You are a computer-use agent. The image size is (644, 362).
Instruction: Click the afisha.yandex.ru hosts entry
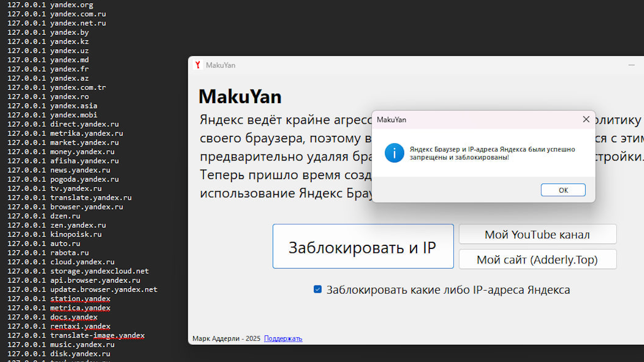tap(63, 161)
